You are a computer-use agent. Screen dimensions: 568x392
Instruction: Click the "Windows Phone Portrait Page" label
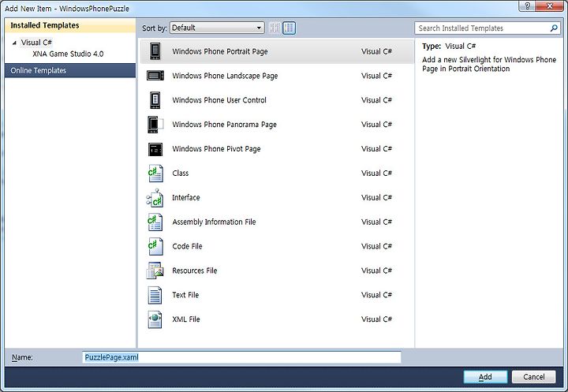click(220, 51)
